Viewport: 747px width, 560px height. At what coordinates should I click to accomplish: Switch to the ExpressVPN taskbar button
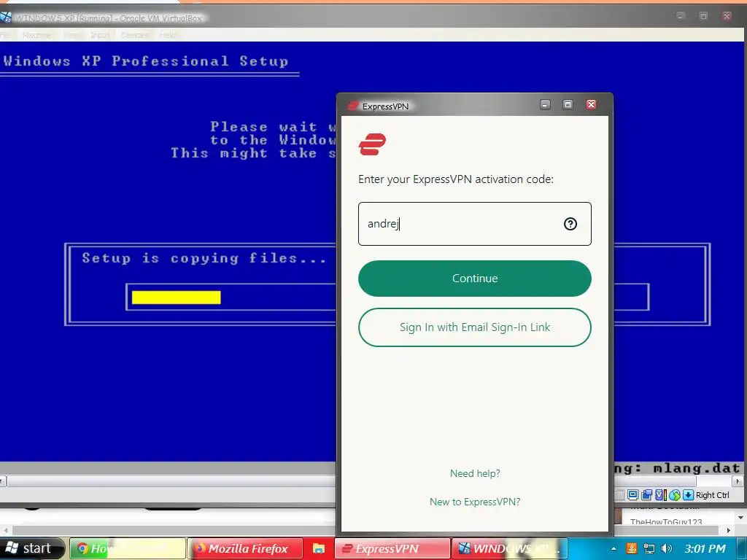pos(392,548)
